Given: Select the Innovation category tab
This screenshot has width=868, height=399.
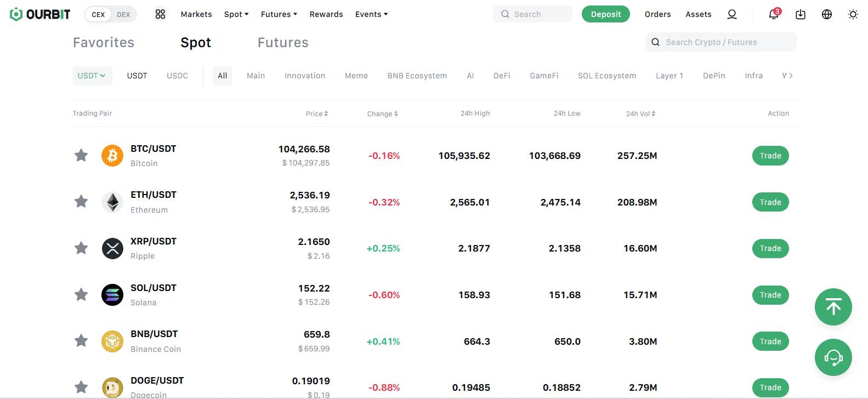Looking at the screenshot, I should coord(305,76).
